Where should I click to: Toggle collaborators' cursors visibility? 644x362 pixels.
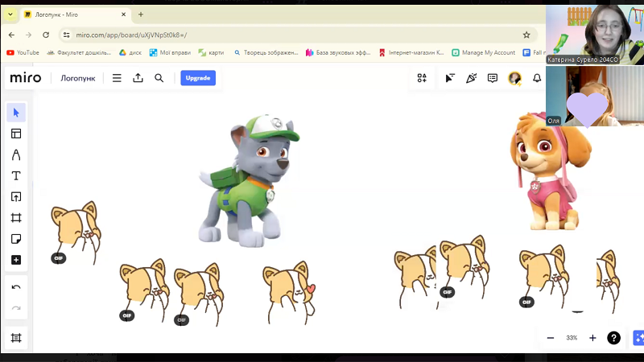[x=450, y=78]
